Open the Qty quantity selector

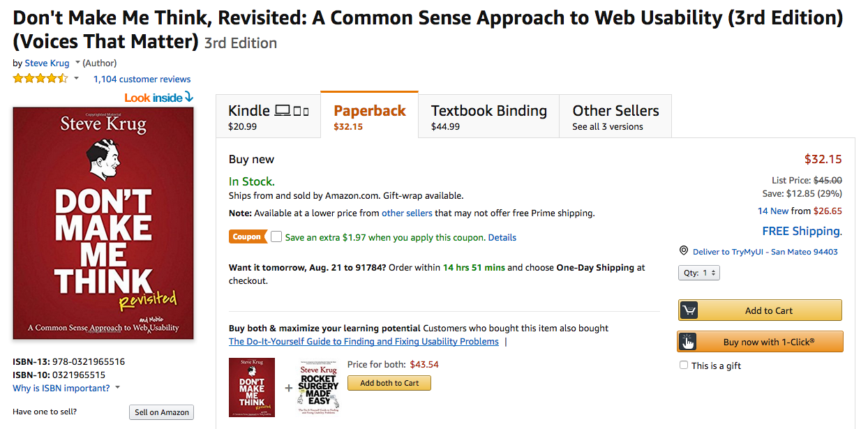tap(699, 272)
